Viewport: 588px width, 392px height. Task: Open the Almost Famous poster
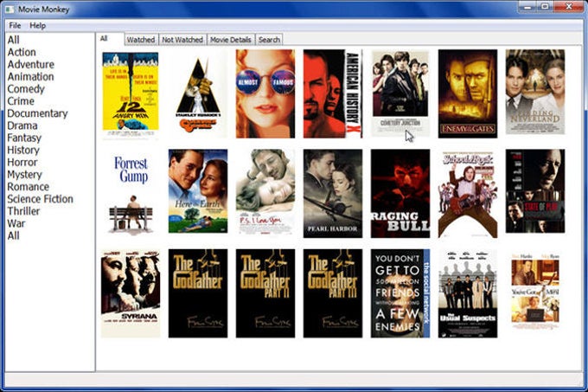[x=265, y=93]
